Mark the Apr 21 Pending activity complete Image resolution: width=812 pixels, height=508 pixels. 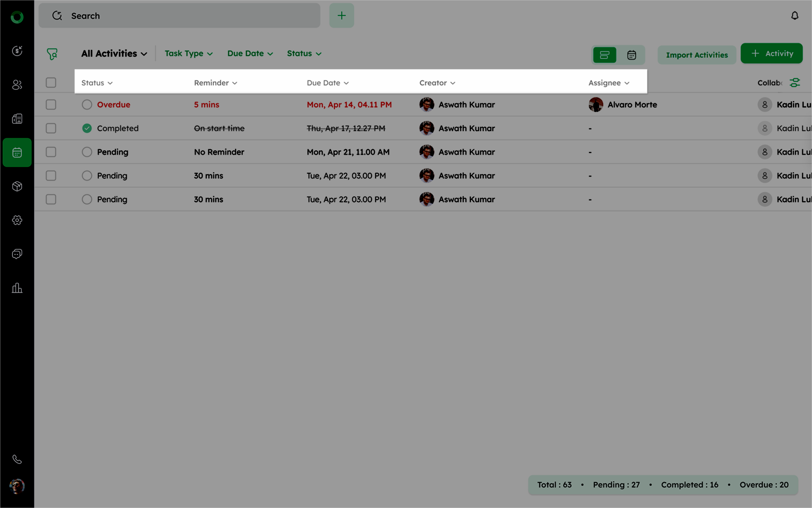pyautogui.click(x=87, y=152)
